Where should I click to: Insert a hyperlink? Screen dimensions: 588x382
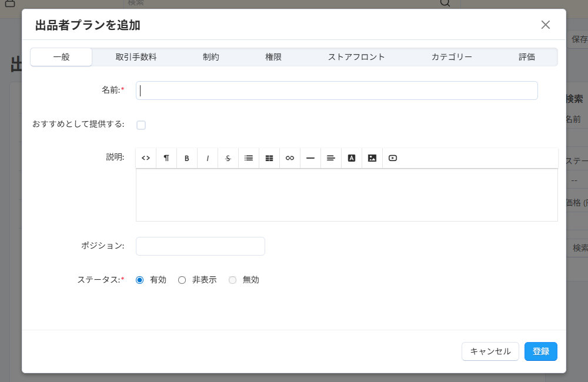point(289,158)
